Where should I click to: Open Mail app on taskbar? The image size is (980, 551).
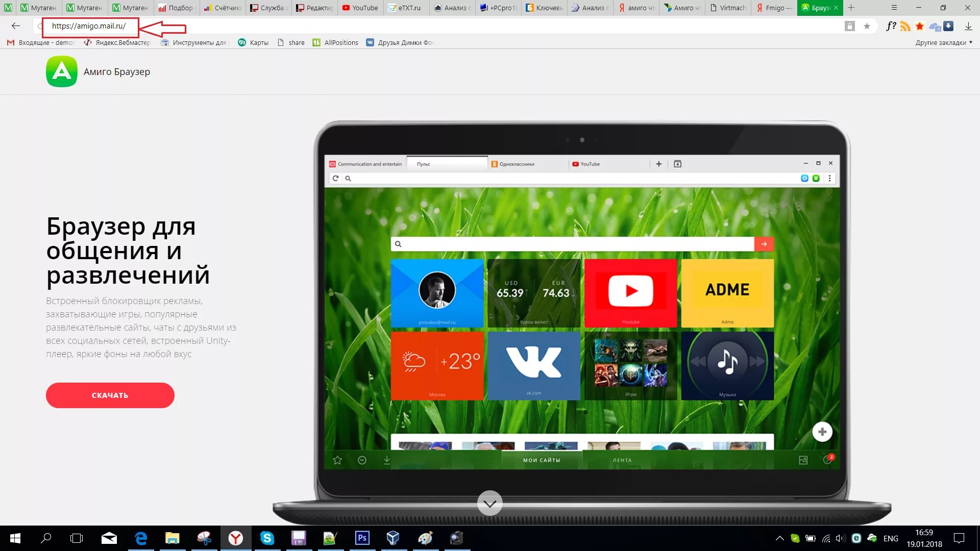tap(109, 538)
